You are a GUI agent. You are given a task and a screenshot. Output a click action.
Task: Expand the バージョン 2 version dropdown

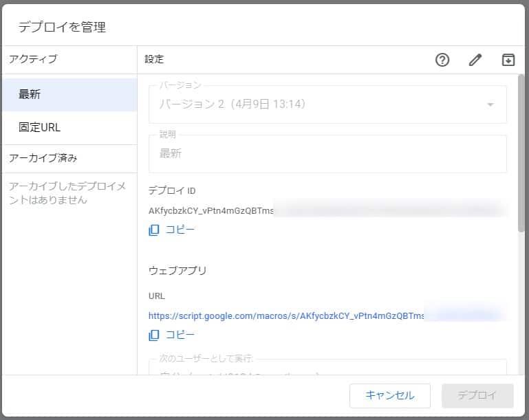(327, 104)
